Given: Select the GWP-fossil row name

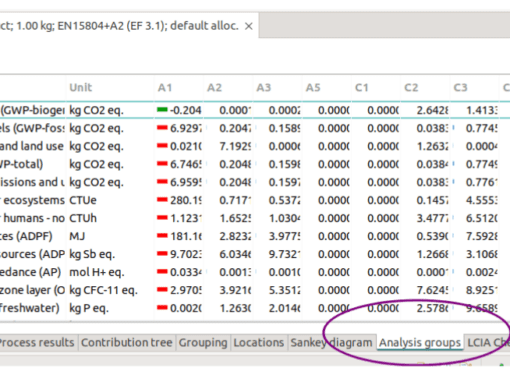Looking at the screenshot, I should [x=32, y=128].
